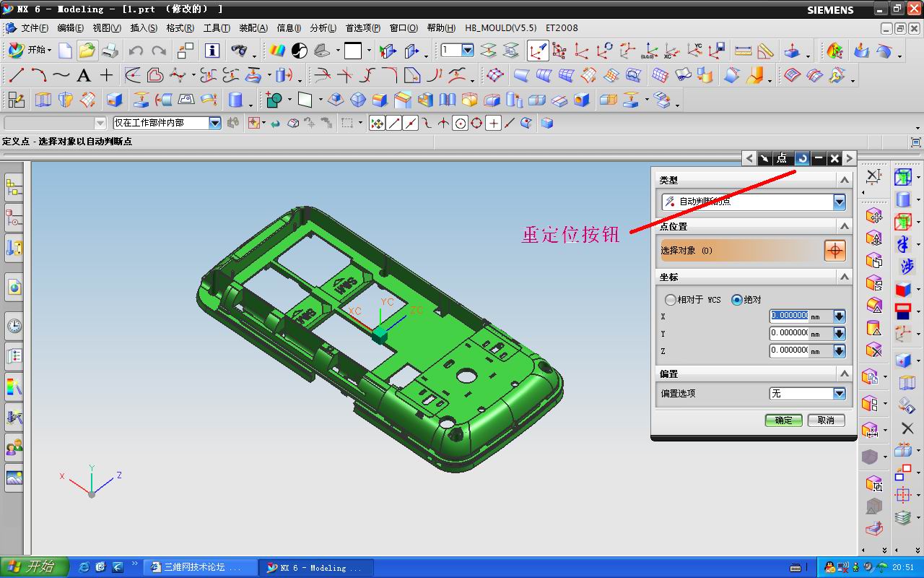The height and width of the screenshot is (578, 924).
Task: Click the binoculars find icon
Action: tap(239, 51)
